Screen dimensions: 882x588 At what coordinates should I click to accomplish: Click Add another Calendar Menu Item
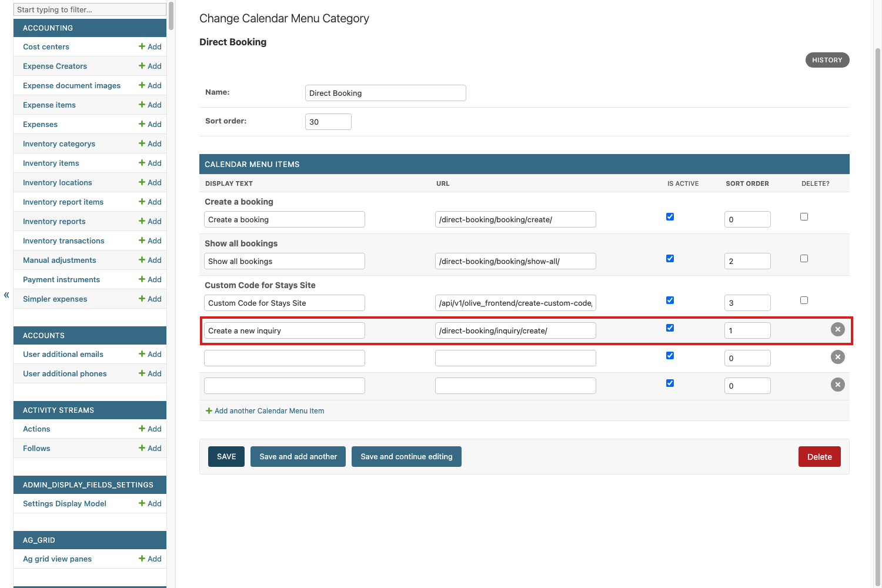coord(265,411)
